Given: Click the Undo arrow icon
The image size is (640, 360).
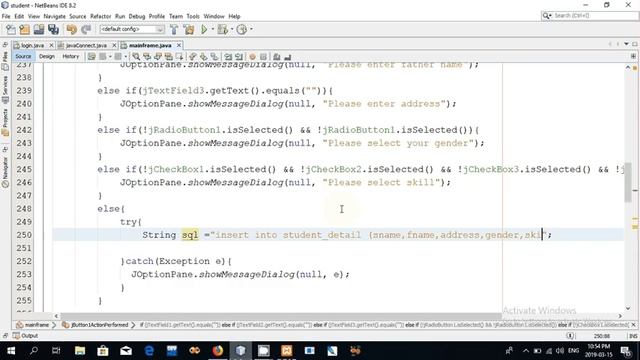Looking at the screenshot, I should point(72,29).
